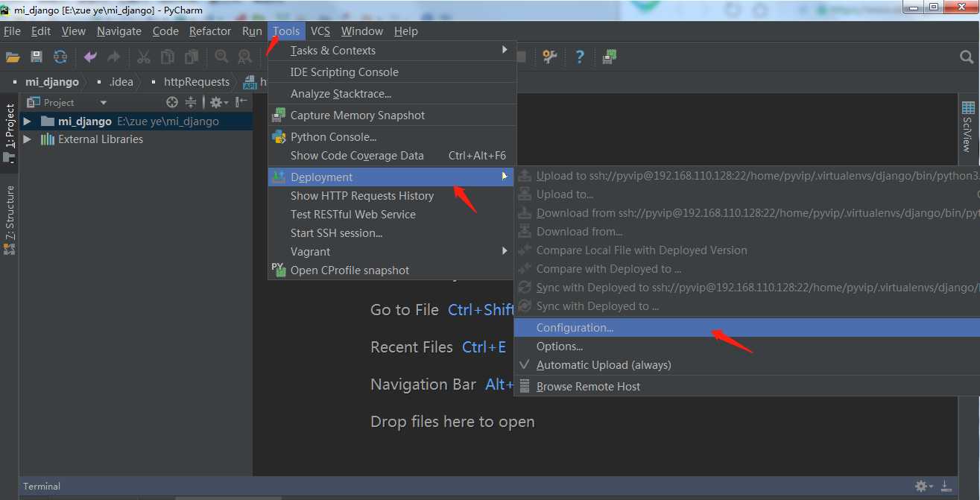
Task: Select Deployment in Tools menu
Action: 392,177
